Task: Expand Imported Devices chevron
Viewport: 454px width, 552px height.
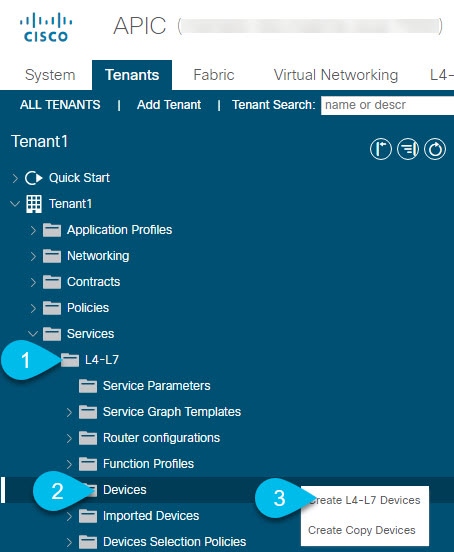Action: point(69,516)
